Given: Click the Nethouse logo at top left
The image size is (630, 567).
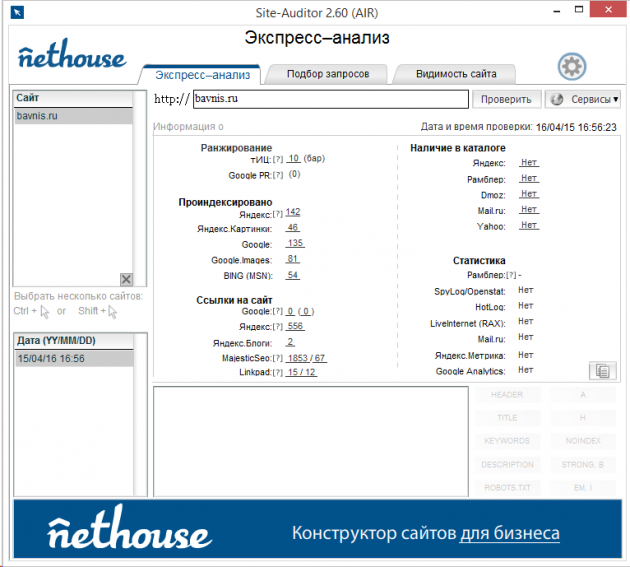Looking at the screenshot, I should pos(72,56).
